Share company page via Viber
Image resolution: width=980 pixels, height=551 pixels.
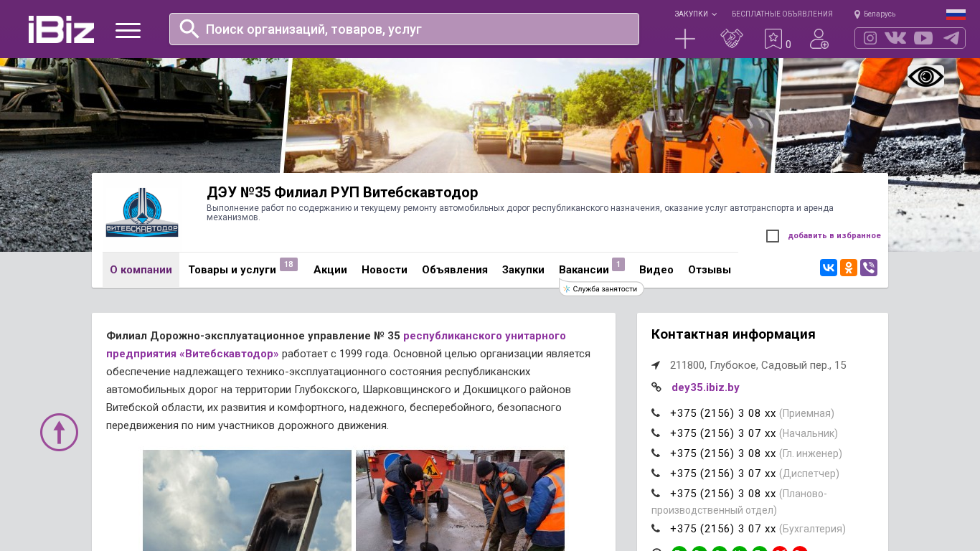(869, 268)
